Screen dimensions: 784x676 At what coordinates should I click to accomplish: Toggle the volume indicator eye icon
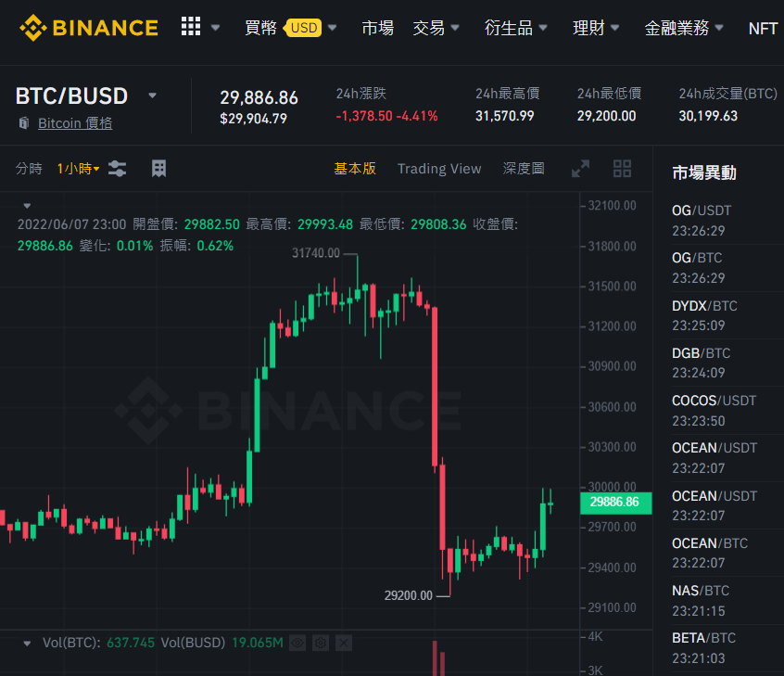(x=297, y=643)
